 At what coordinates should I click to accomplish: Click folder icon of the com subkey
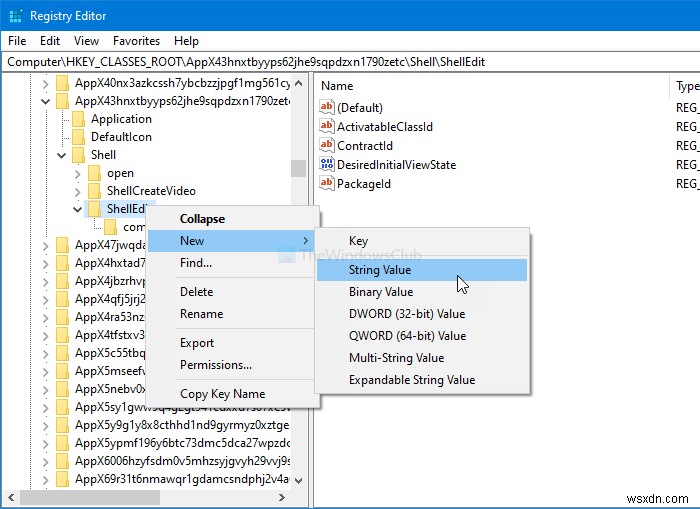point(110,227)
